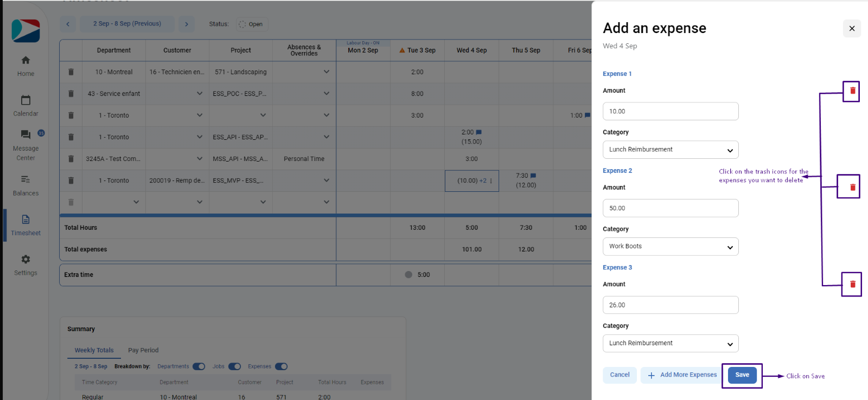
Task: Open Settings gear in sidebar
Action: pyautogui.click(x=25, y=259)
